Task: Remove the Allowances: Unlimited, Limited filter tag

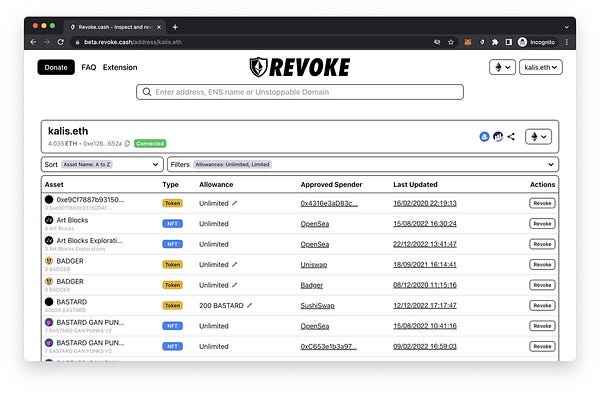Action: coord(232,165)
